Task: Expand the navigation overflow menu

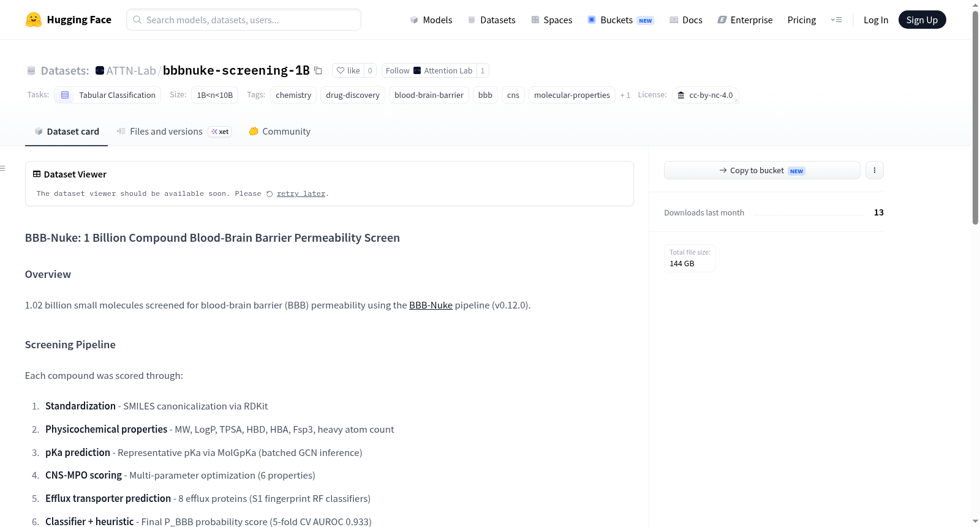Action: (x=836, y=20)
